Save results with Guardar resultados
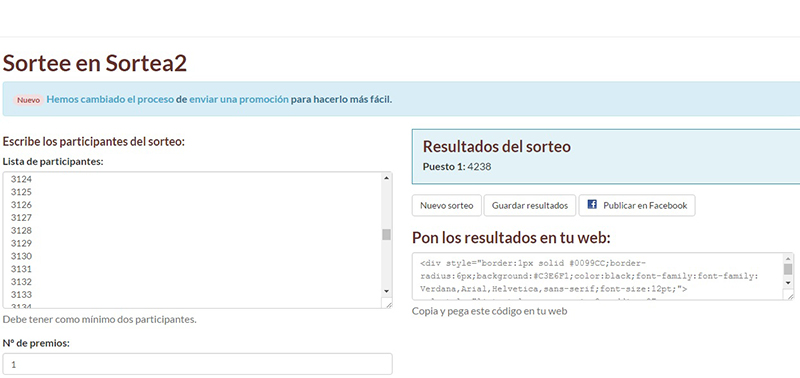The image size is (800, 378). tap(530, 206)
